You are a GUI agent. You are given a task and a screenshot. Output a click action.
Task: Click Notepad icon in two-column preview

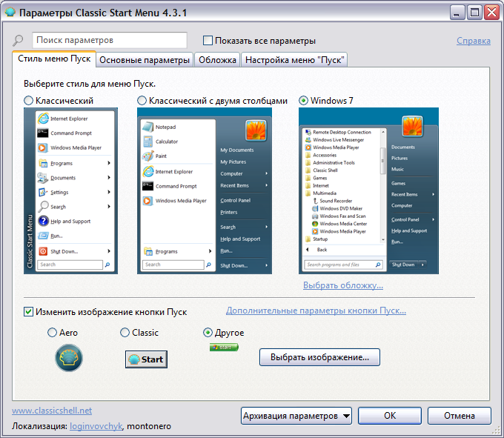tap(147, 127)
